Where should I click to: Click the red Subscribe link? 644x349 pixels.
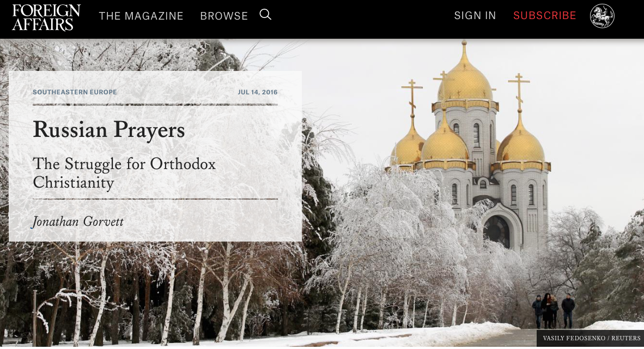545,16
